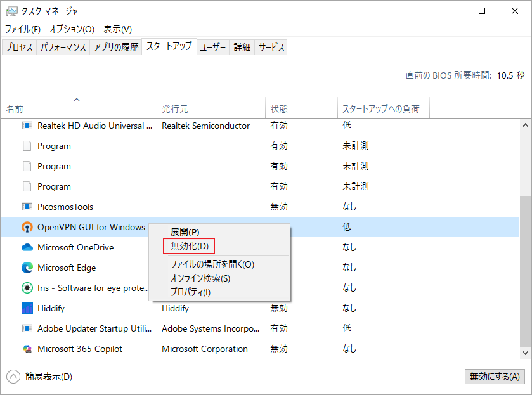Click the Hiddify publisher cell
Viewport: 532px width, 395px height.
click(x=175, y=308)
